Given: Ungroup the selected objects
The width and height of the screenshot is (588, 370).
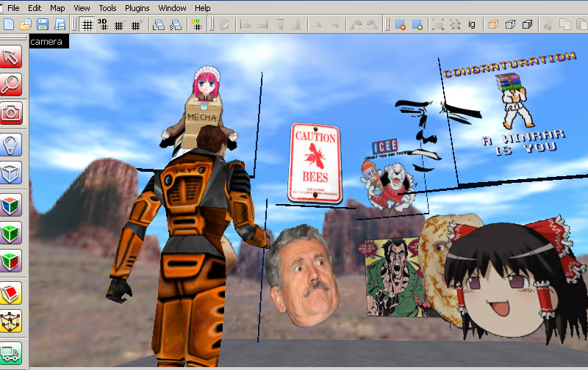Looking at the screenshot, I should pos(455,25).
